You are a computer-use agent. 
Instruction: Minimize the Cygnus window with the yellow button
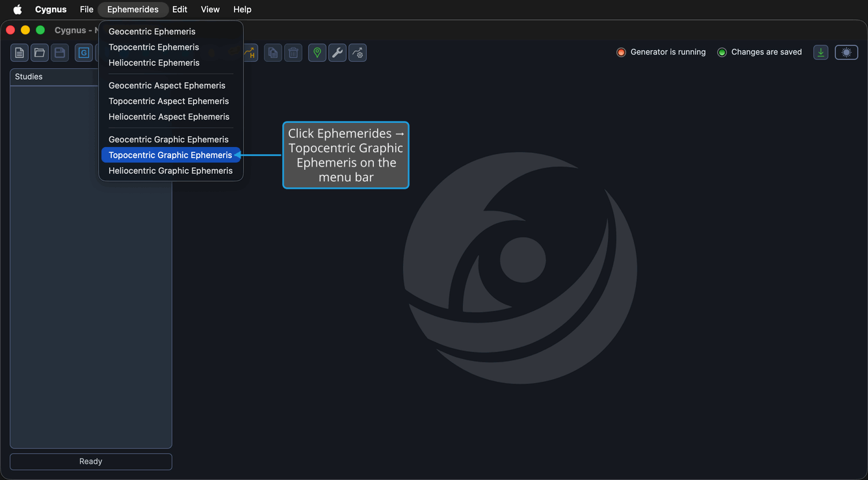point(25,30)
